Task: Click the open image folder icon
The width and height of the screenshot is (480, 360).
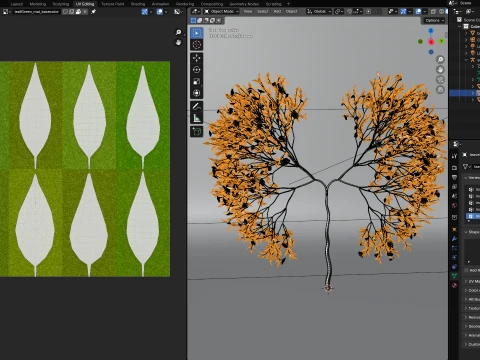Action: [x=78, y=12]
